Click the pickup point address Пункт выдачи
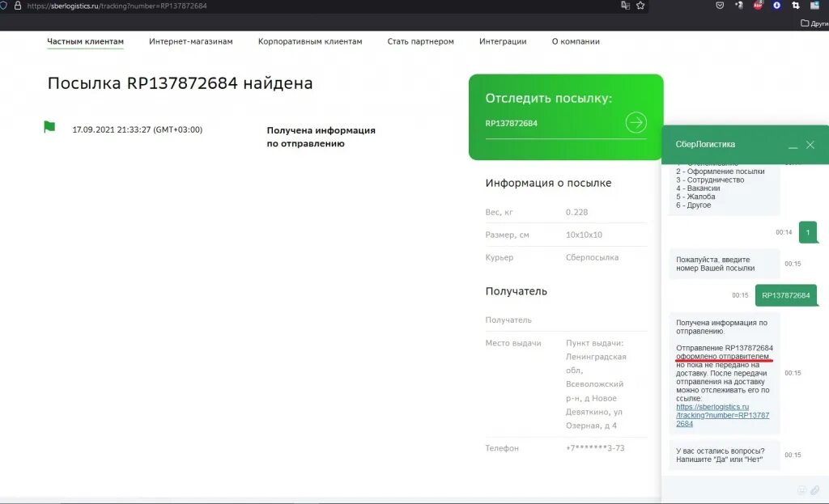The height and width of the screenshot is (504, 829). coord(595,384)
